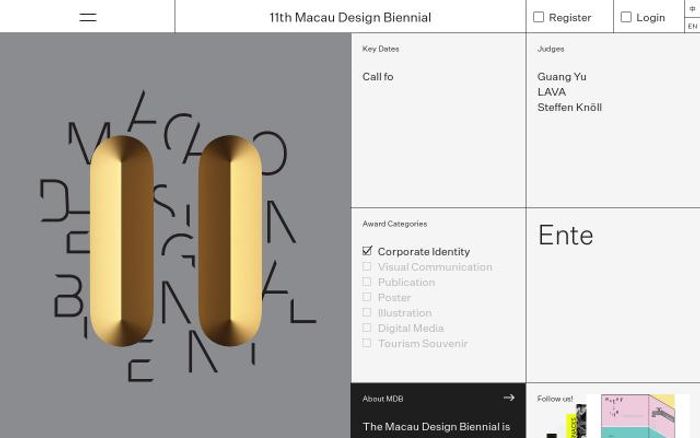
Task: Check the Illustration category
Action: [367, 312]
